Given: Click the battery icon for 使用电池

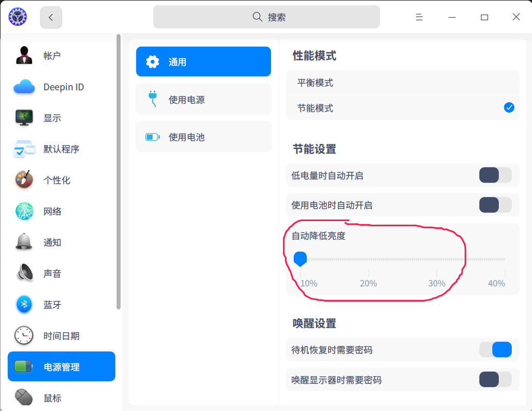Looking at the screenshot, I should [153, 137].
